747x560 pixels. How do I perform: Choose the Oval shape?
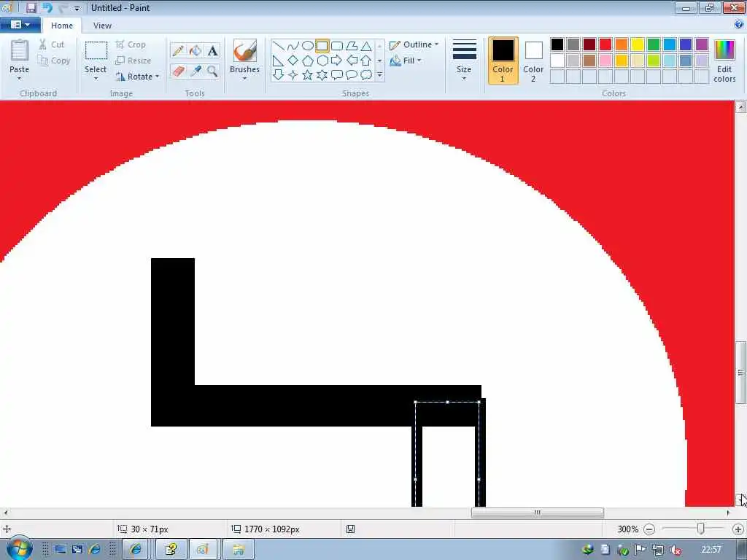pyautogui.click(x=308, y=46)
